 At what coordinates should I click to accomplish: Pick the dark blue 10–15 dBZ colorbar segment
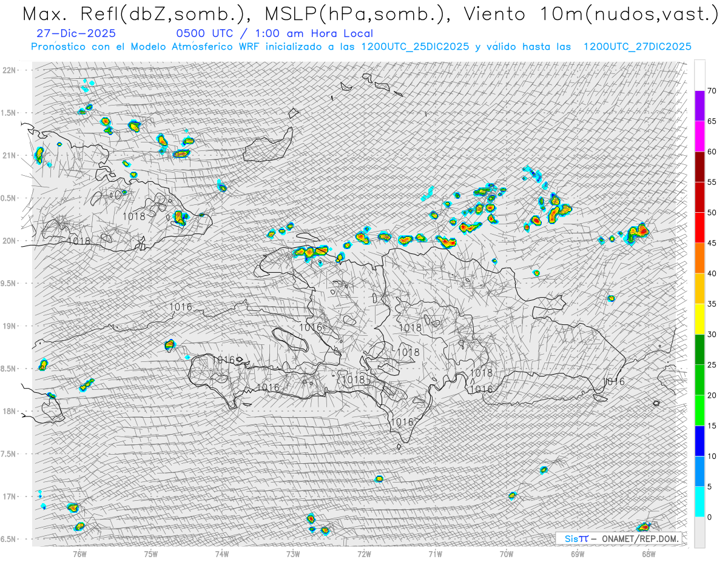point(699,441)
